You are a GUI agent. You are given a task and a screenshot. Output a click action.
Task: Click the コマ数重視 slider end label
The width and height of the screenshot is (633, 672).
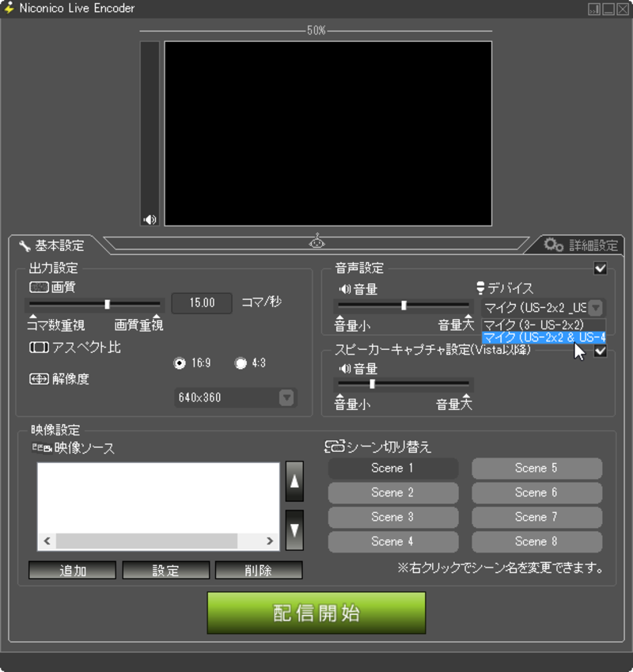click(56, 325)
